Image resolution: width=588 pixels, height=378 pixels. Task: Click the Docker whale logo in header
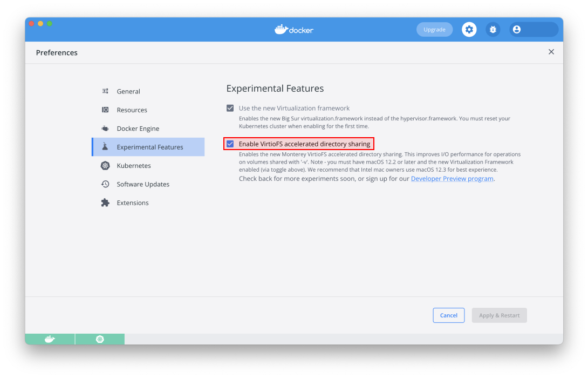tap(293, 29)
